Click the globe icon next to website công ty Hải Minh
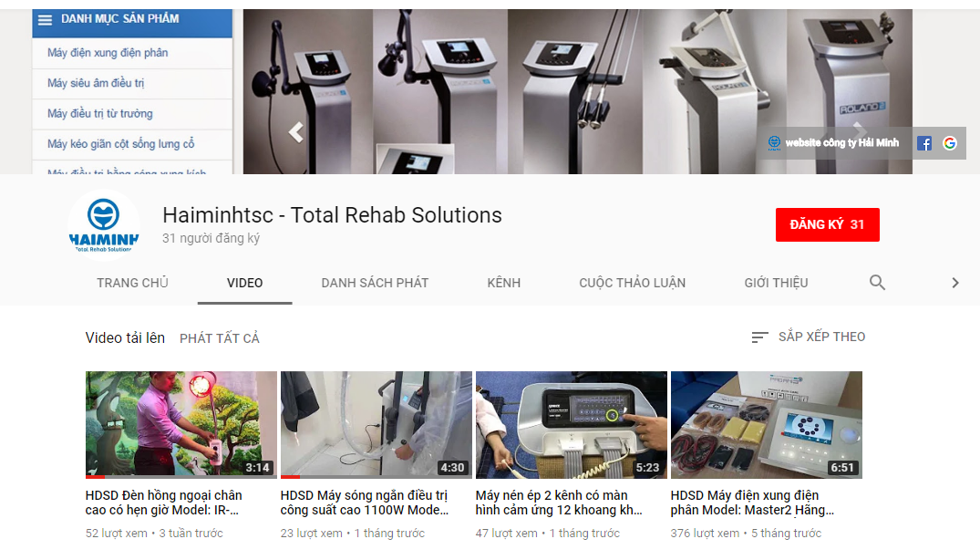The image size is (980, 560). [774, 143]
